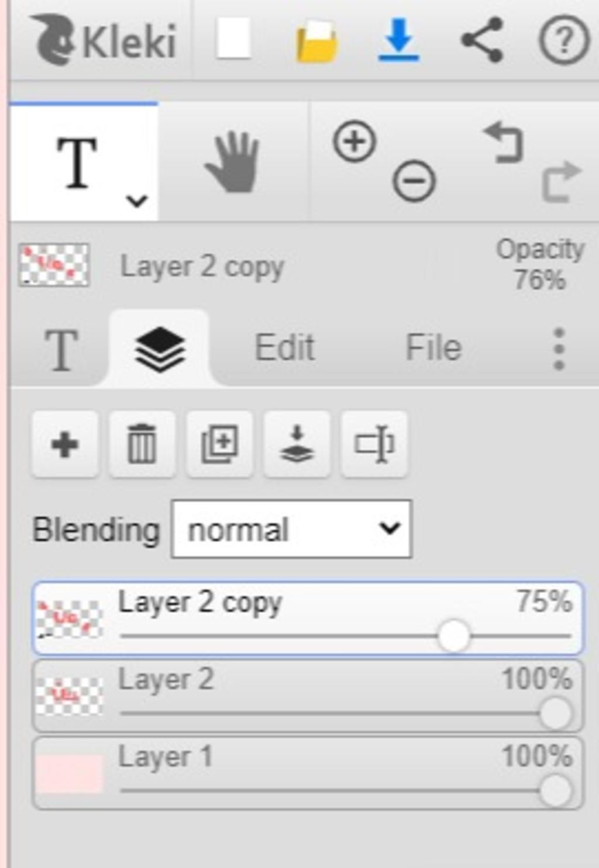Open the share icon
Screen dimensions: 599x868
click(482, 40)
